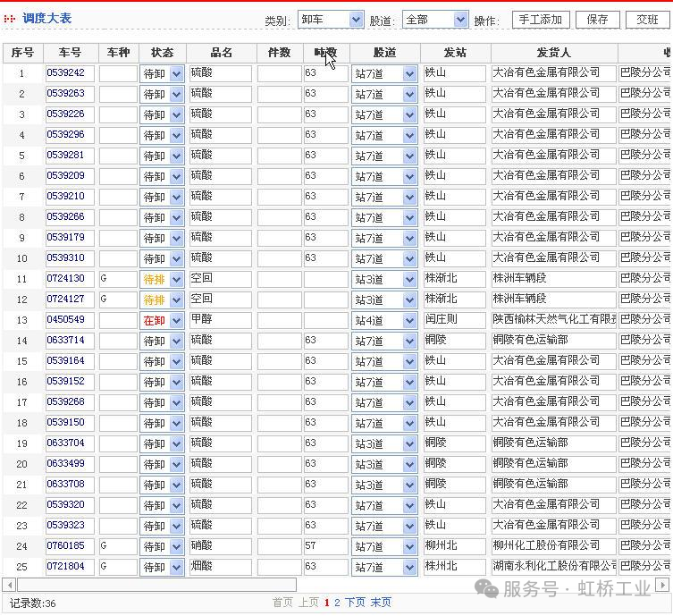
Task: Open the 类别 dropdown showing 卸车
Action: click(331, 20)
